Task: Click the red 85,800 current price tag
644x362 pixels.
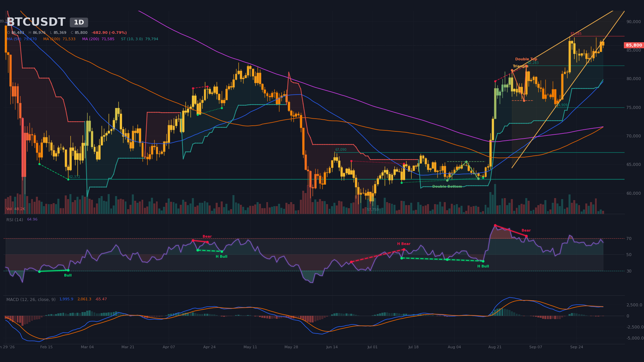Action: click(x=634, y=45)
